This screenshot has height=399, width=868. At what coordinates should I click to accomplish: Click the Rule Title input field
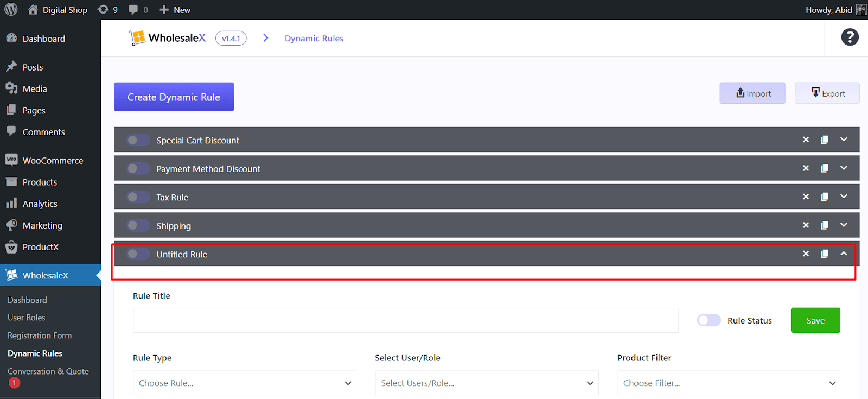tap(406, 320)
